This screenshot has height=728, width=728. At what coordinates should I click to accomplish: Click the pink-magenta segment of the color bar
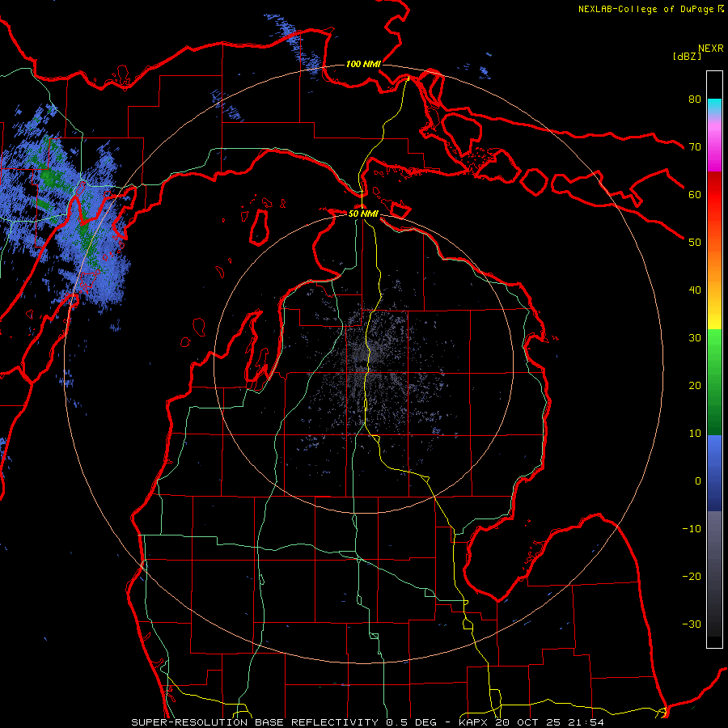[714, 143]
